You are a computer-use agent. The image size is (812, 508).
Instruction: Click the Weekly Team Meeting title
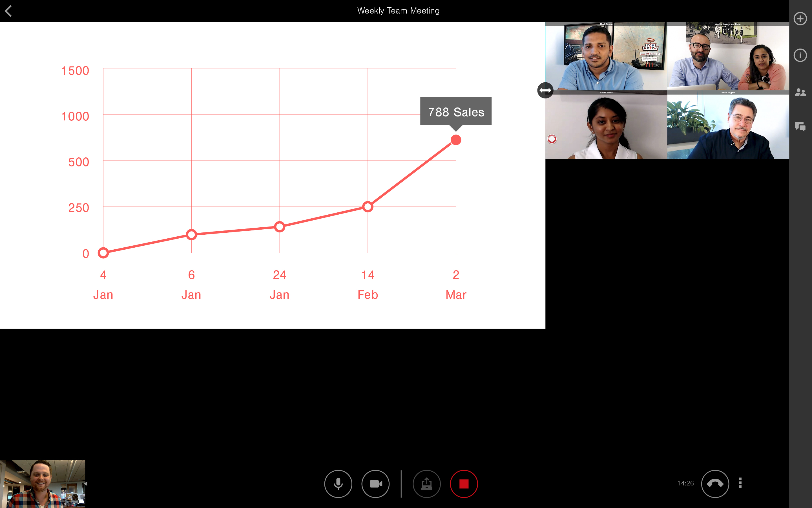pyautogui.click(x=398, y=11)
